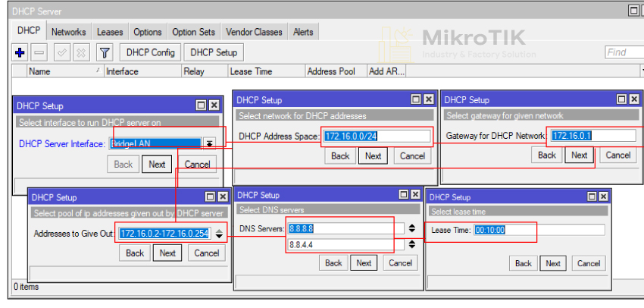Viewport: 644px width, 308px height.
Task: Sort list by Add AR... column header
Action: pos(386,71)
